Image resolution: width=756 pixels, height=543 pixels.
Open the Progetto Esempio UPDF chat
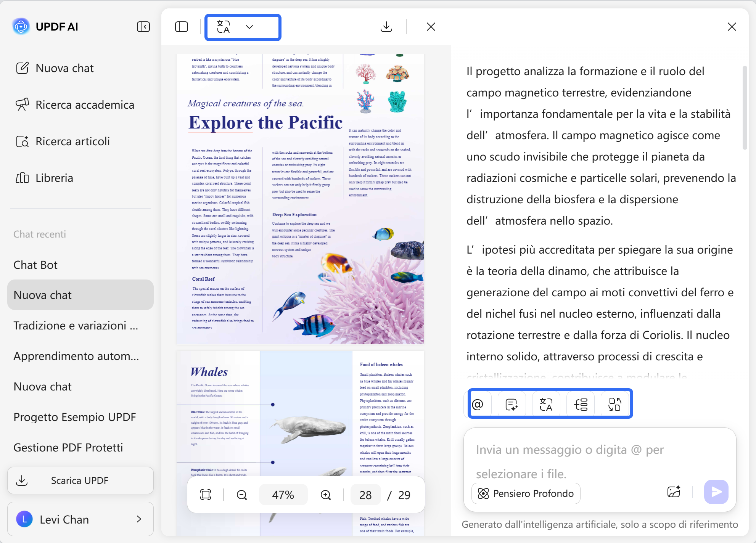pos(75,417)
